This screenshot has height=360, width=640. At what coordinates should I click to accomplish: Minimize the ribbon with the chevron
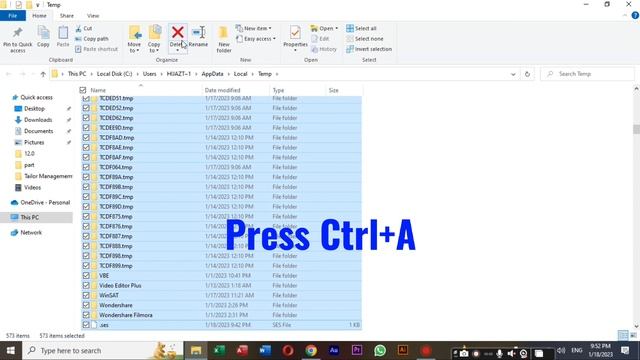[x=625, y=16]
